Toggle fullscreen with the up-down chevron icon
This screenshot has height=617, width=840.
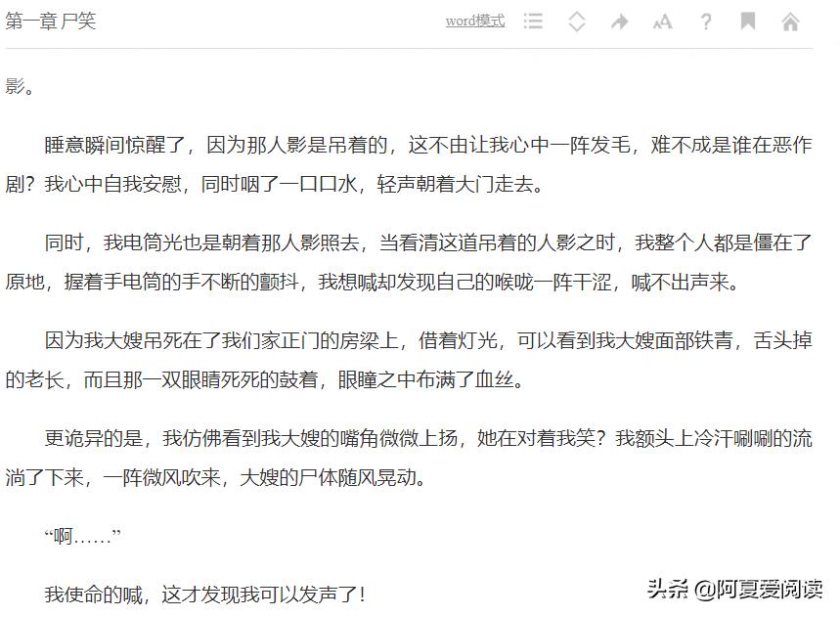click(x=576, y=22)
